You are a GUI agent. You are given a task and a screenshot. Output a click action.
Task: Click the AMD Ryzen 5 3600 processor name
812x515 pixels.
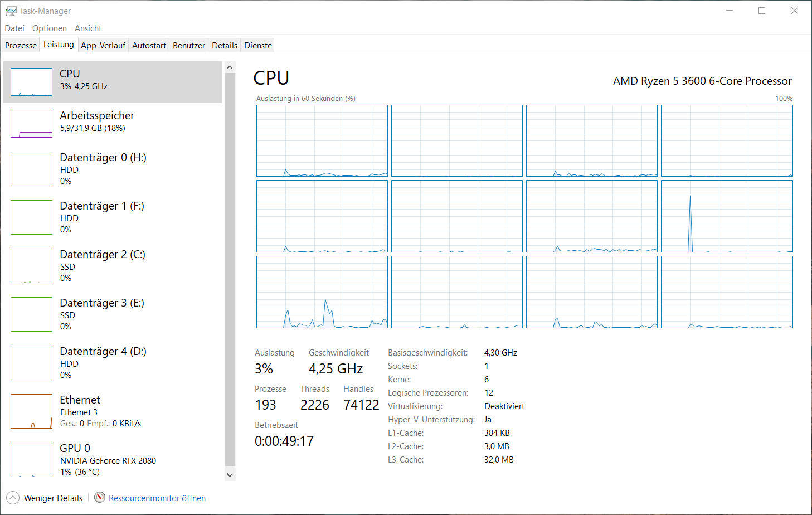click(702, 81)
